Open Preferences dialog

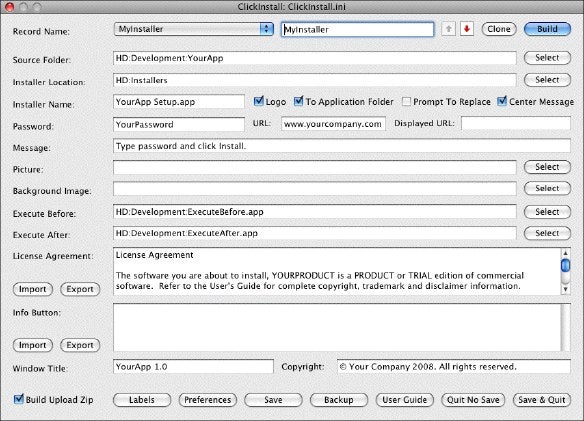(207, 400)
